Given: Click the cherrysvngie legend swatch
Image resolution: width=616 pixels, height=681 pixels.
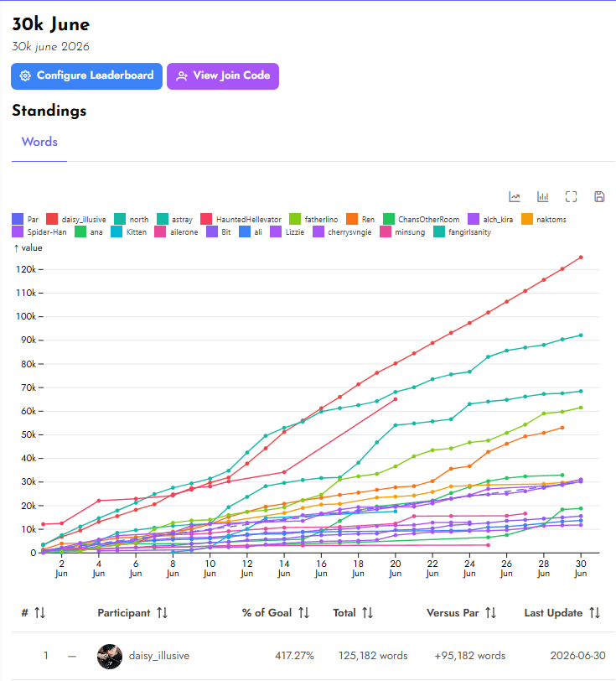Looking at the screenshot, I should coord(318,232).
